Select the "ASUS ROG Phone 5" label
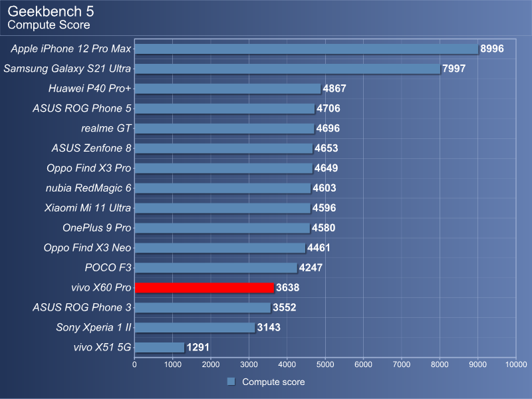 (82, 108)
